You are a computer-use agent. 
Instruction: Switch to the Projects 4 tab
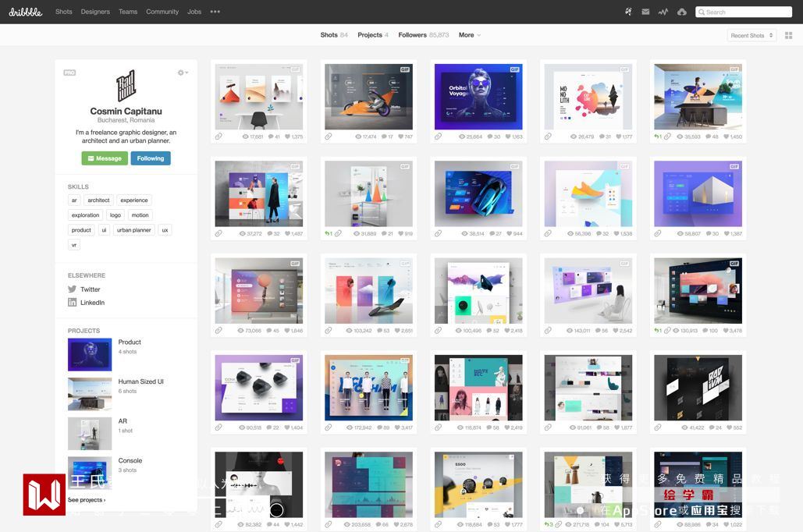pyautogui.click(x=373, y=35)
